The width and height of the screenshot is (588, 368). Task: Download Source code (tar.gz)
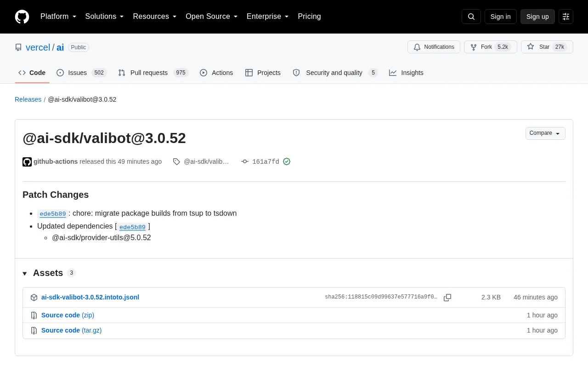71,330
